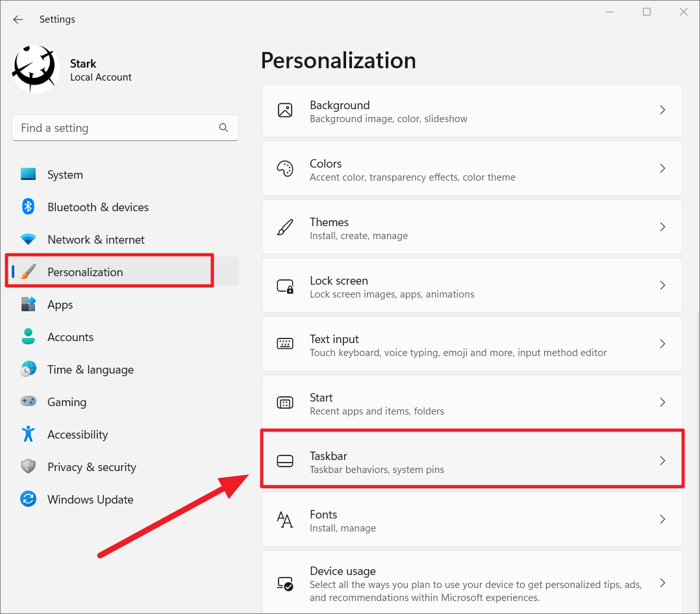The image size is (700, 614).
Task: Select Accounts in the sidebar
Action: click(x=70, y=337)
